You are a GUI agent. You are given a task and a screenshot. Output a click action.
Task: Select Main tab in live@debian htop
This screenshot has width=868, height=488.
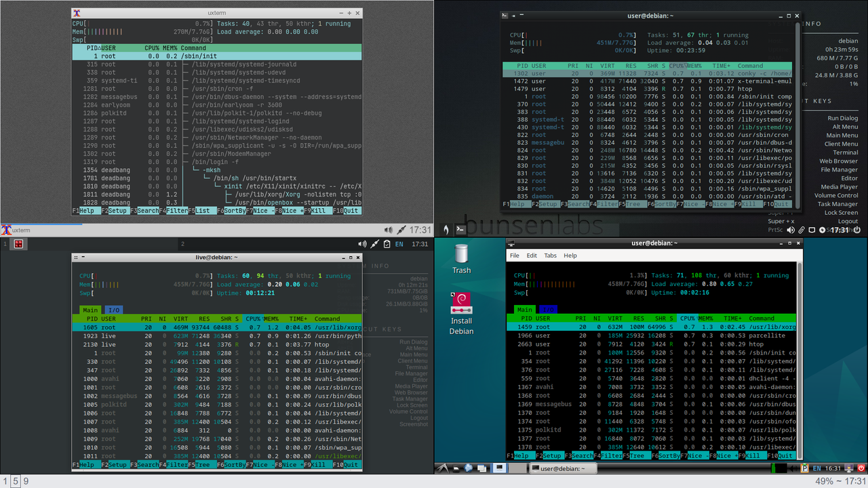tap(90, 310)
